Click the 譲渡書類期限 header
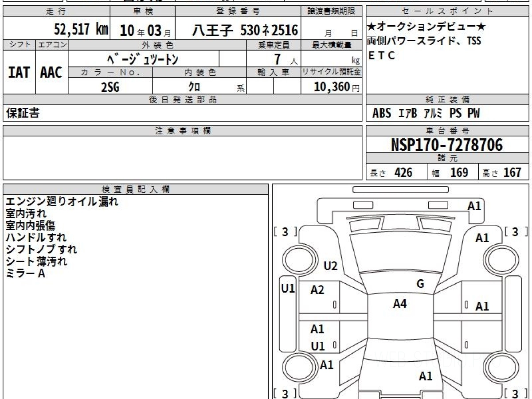Viewport: 532px width, 399px height. tap(332, 12)
